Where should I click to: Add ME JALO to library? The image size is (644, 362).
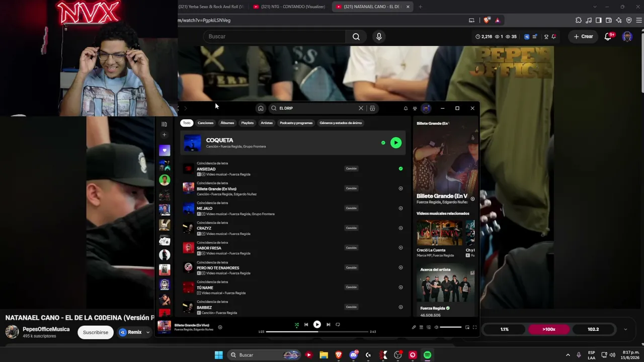(400, 208)
